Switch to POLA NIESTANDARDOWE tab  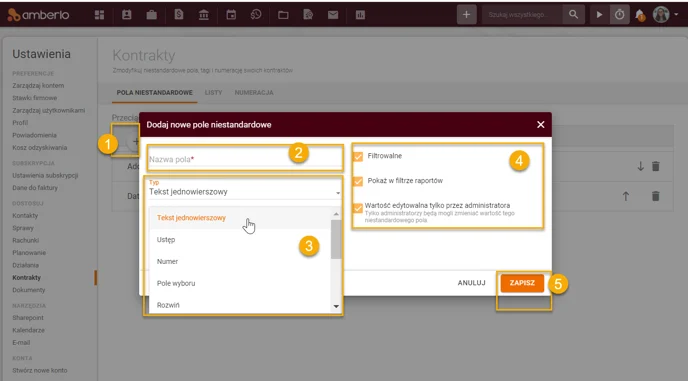coord(154,93)
